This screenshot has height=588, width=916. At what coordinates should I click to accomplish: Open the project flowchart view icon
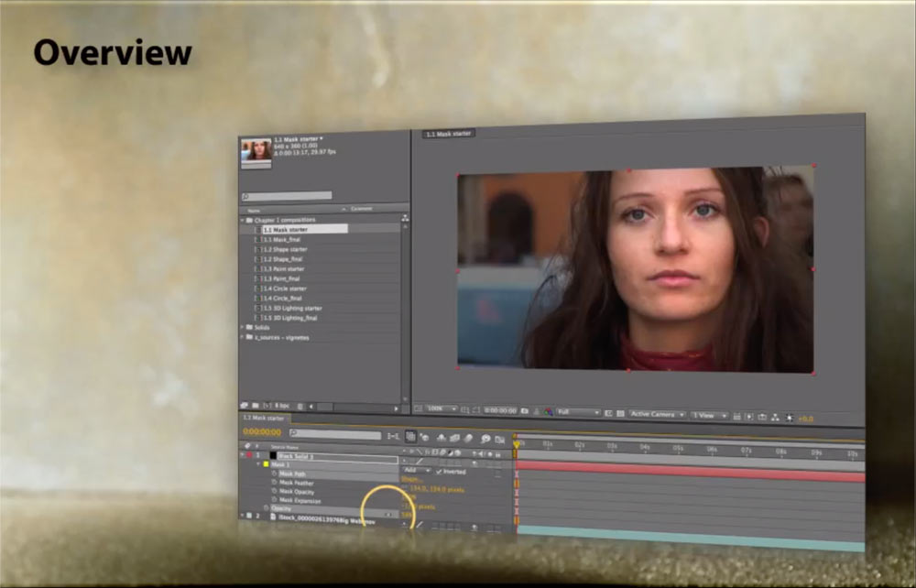(404, 218)
